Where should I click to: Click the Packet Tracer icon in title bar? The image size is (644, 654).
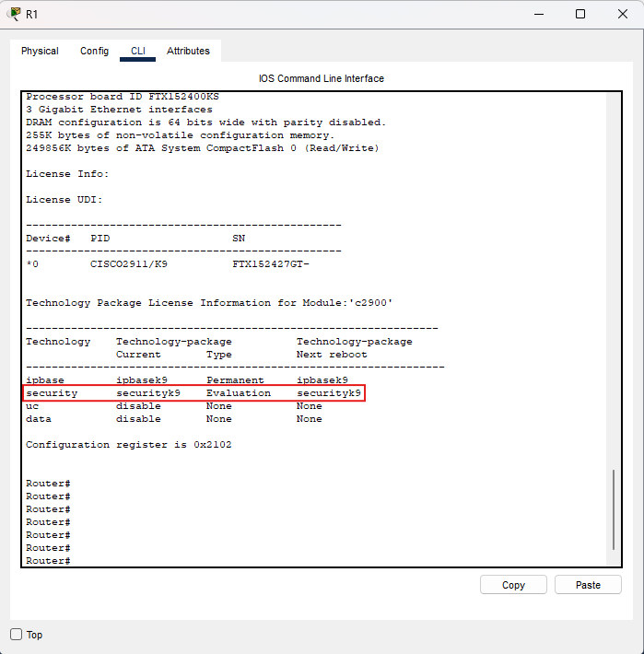[x=14, y=14]
